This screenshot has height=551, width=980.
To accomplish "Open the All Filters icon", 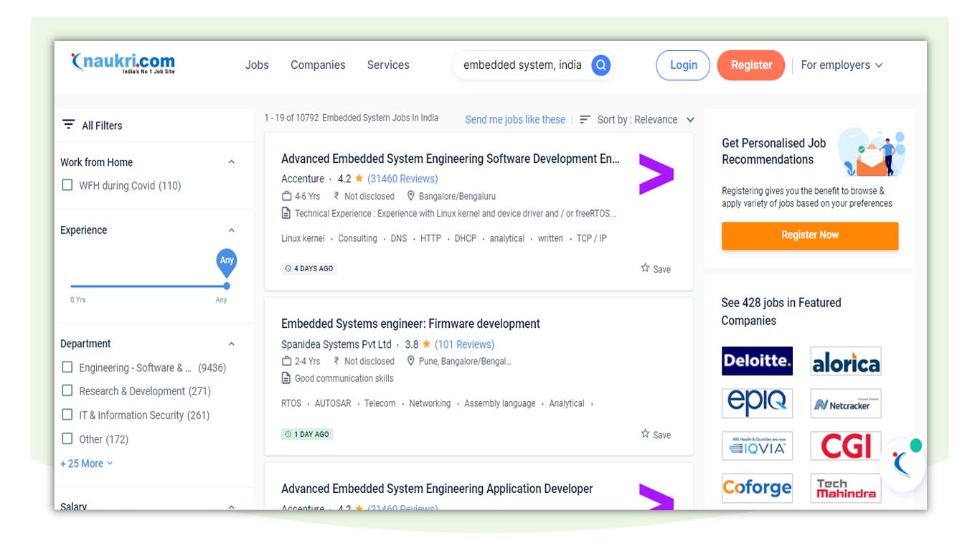I will point(68,125).
